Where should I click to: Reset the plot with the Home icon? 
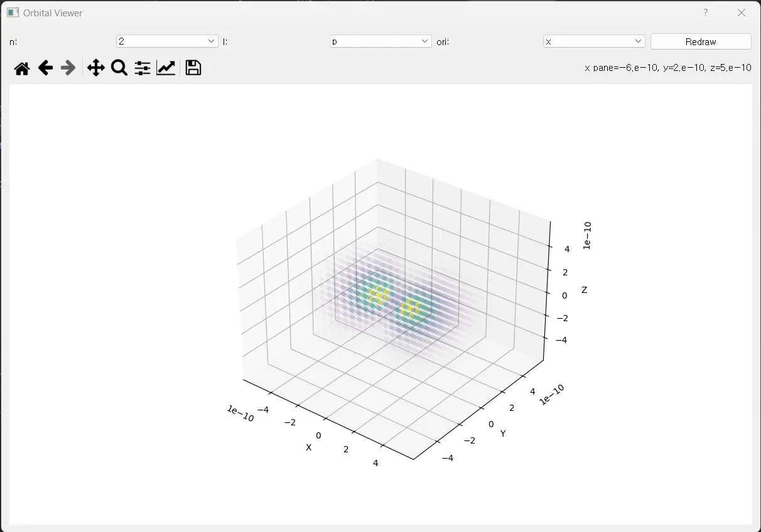[22, 68]
